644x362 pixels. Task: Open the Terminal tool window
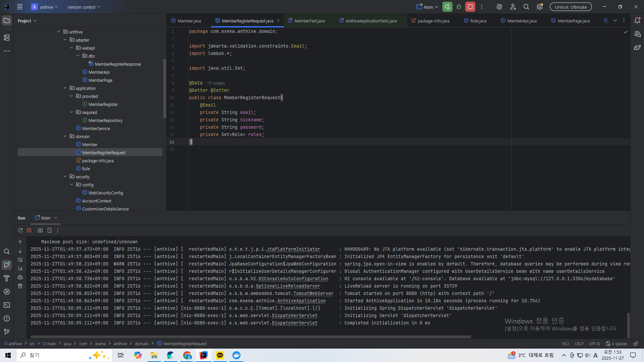(7, 305)
